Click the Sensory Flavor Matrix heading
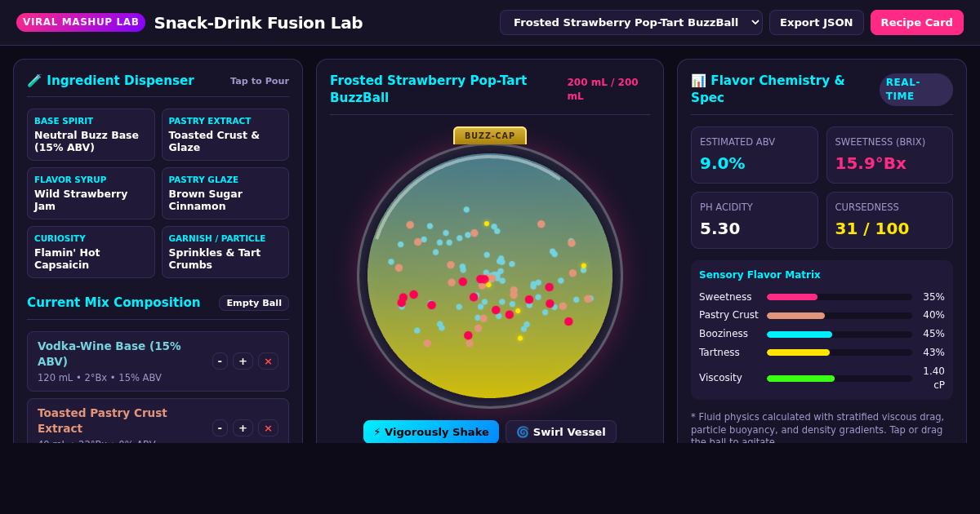Viewport: 980px width, 514px height. click(x=759, y=275)
